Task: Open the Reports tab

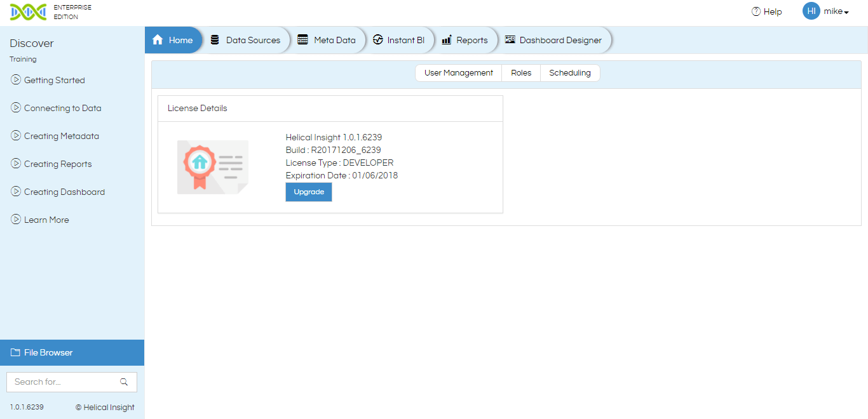Action: tap(466, 40)
